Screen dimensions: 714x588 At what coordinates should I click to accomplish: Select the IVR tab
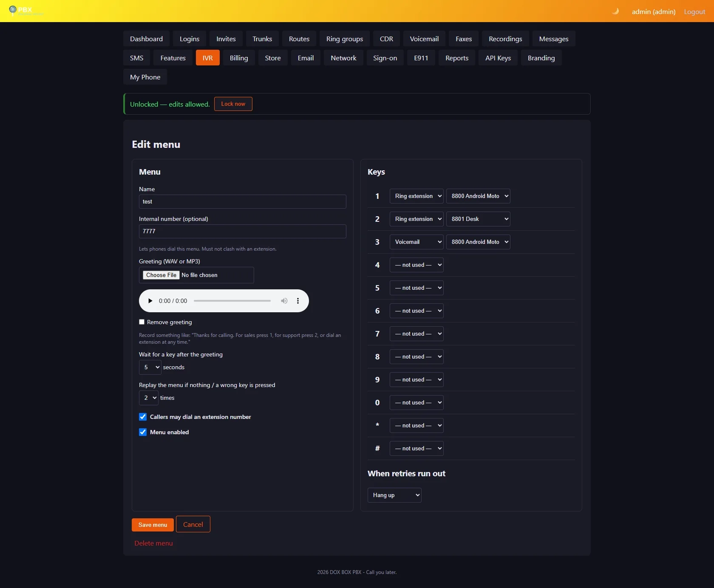[208, 58]
